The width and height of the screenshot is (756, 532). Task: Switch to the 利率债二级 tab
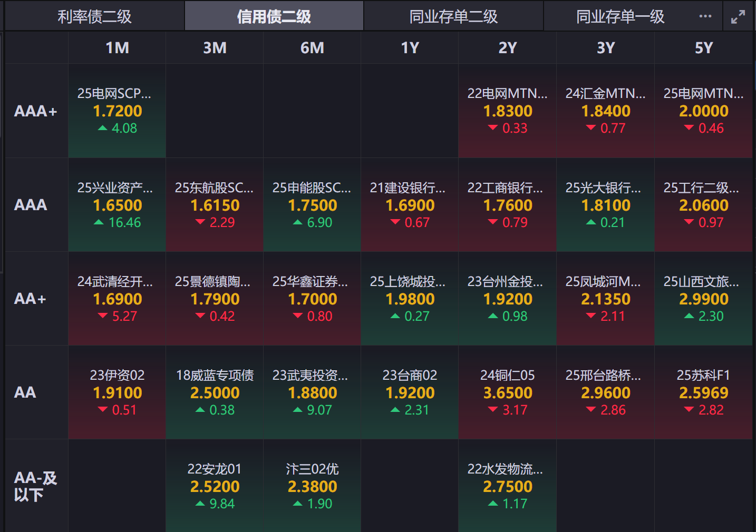pos(94,16)
